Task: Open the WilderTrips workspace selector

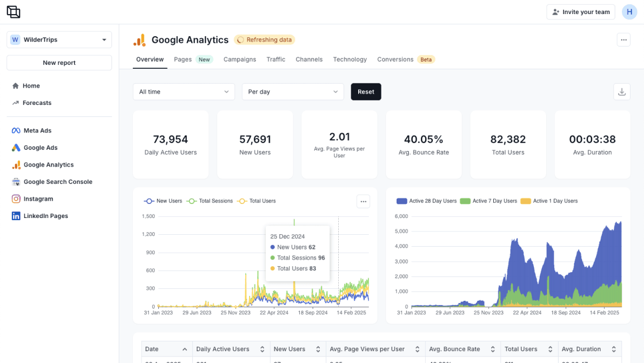Action: (x=59, y=39)
